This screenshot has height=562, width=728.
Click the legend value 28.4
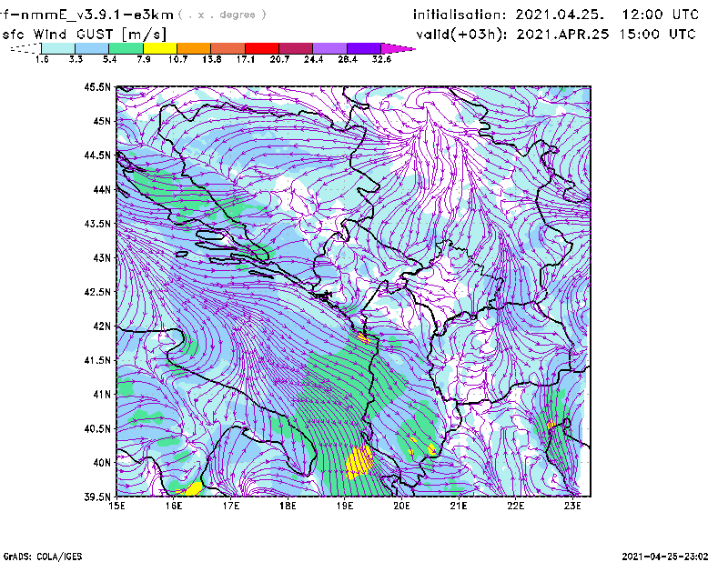tap(348, 59)
